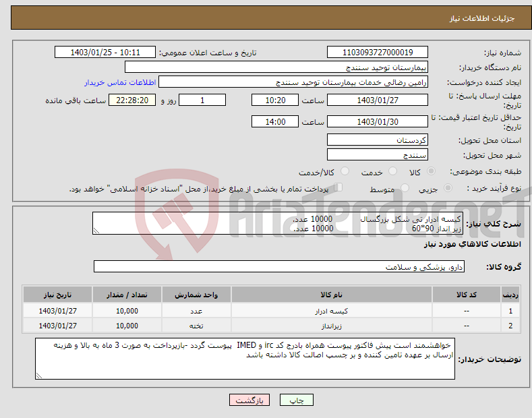Viewport: 532px width, 418px height.
Task: Click the quantity 10,000 in زیرانداز row
Action: pyautogui.click(x=127, y=326)
